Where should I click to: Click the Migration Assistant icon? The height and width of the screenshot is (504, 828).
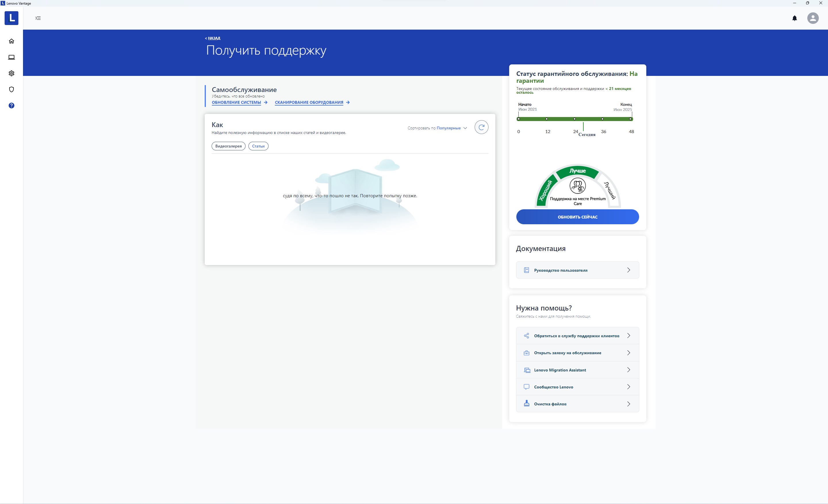coord(527,370)
